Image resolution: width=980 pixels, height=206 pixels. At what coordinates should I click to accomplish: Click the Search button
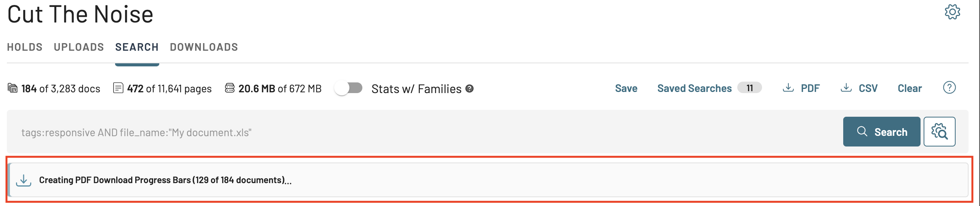881,132
